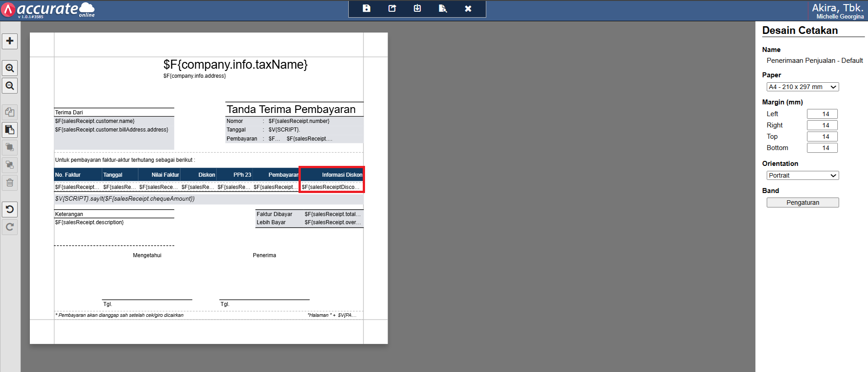
Task: Click the plus button to add element
Action: (10, 41)
